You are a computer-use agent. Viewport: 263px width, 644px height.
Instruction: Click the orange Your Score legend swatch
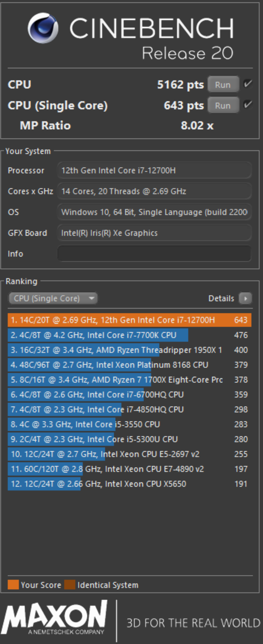point(13,585)
